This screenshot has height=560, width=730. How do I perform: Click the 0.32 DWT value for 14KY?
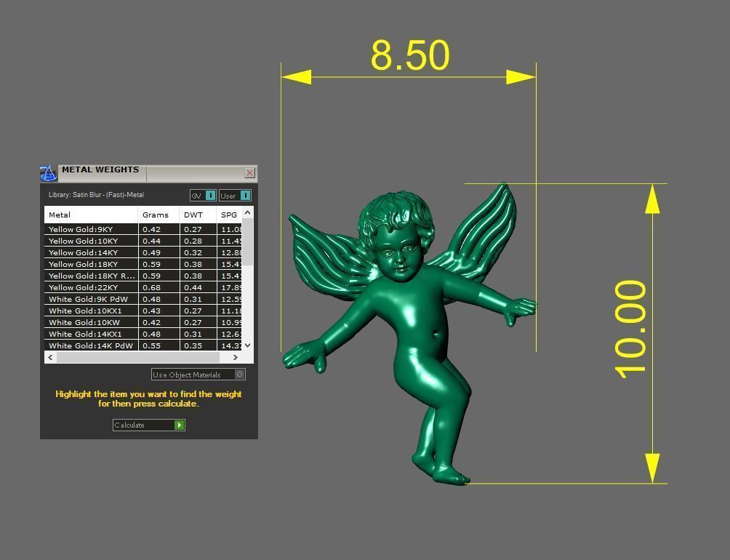coord(193,252)
